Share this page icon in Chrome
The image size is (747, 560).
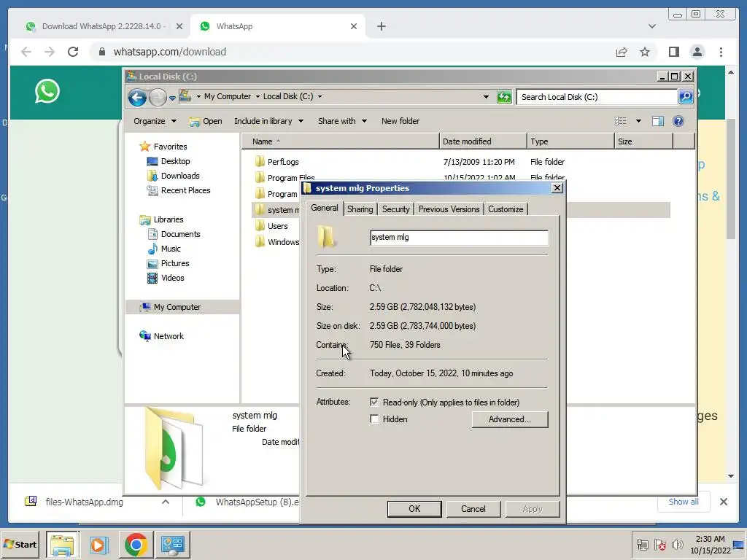click(x=622, y=52)
